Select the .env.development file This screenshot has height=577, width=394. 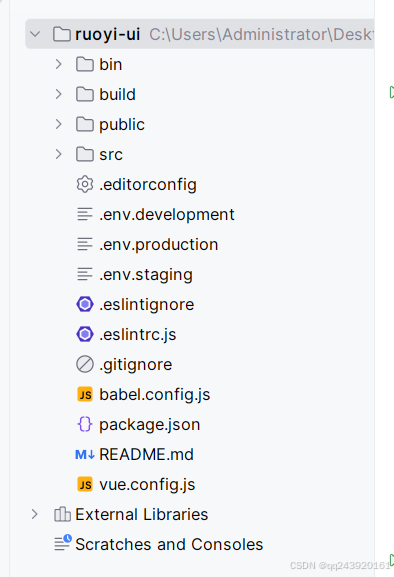pos(167,215)
